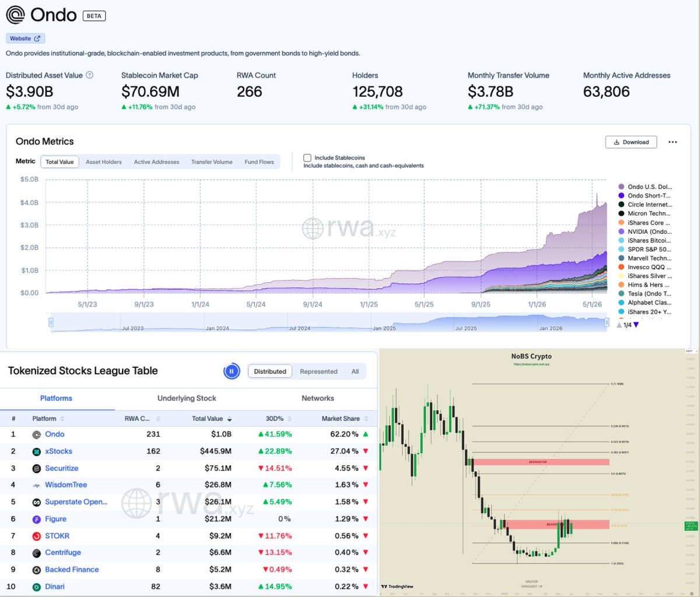Click the 62.20% market share value

(344, 434)
